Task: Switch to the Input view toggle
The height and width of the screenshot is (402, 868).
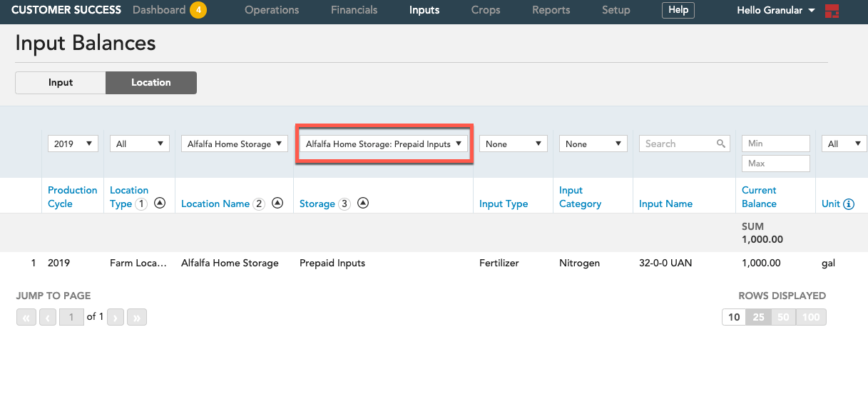Action: [61, 83]
